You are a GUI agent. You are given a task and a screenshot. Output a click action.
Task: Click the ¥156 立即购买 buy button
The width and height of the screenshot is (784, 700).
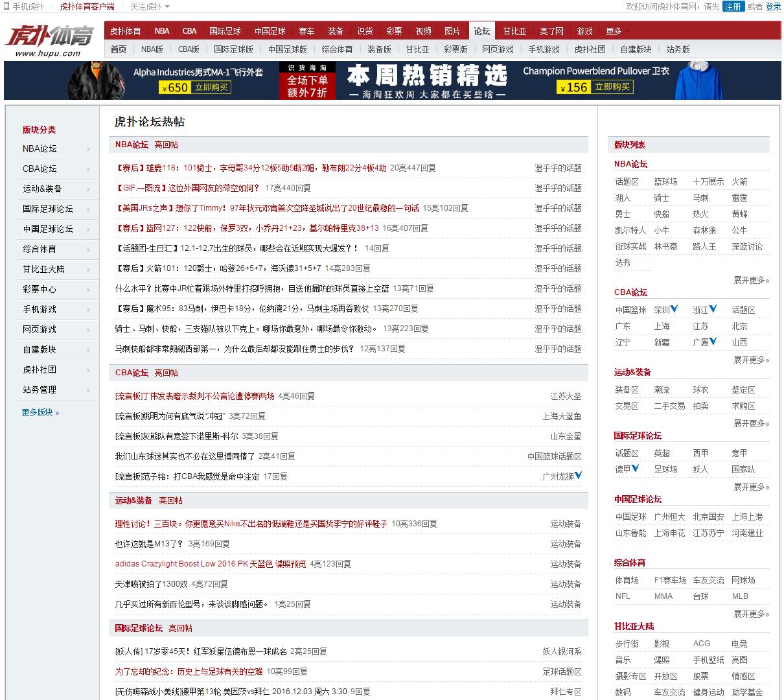(594, 87)
